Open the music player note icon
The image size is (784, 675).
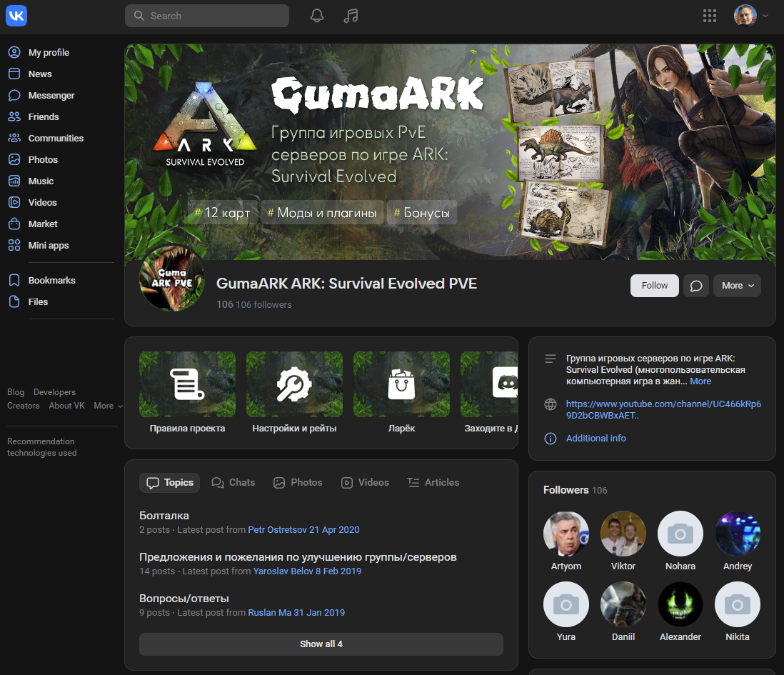tap(351, 16)
